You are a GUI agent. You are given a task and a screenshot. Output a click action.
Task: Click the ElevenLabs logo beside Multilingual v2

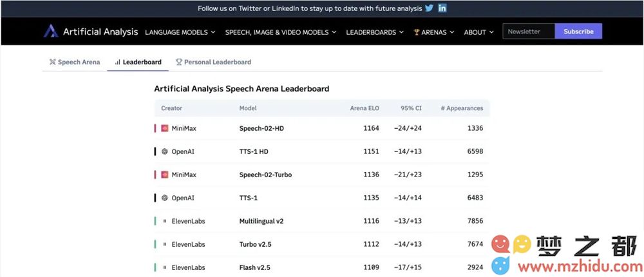coord(165,221)
